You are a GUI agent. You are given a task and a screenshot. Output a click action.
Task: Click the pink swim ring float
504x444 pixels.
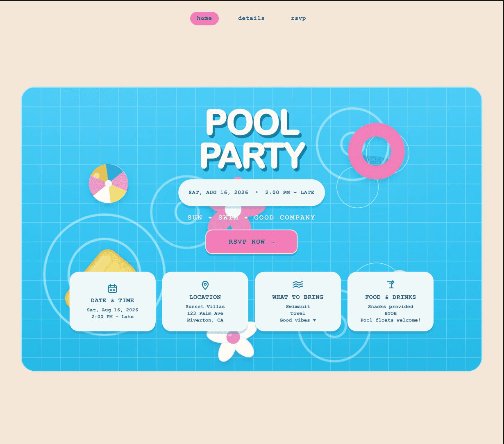[377, 151]
